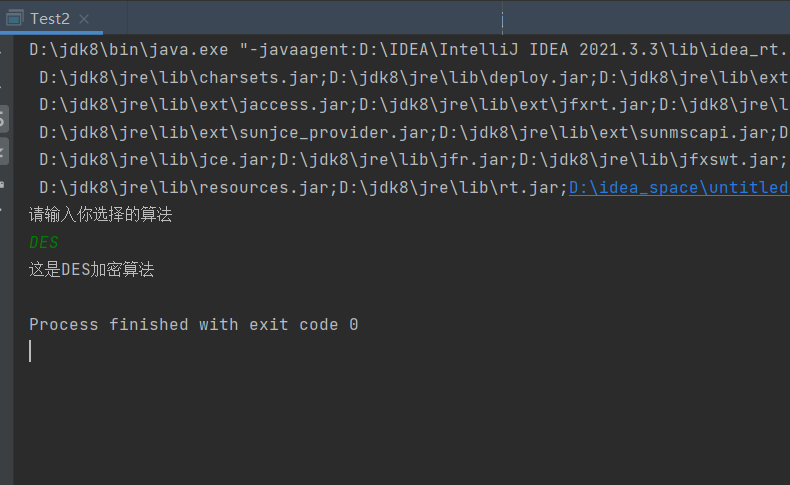Click the print icon in the left gutter

pos(4,184)
